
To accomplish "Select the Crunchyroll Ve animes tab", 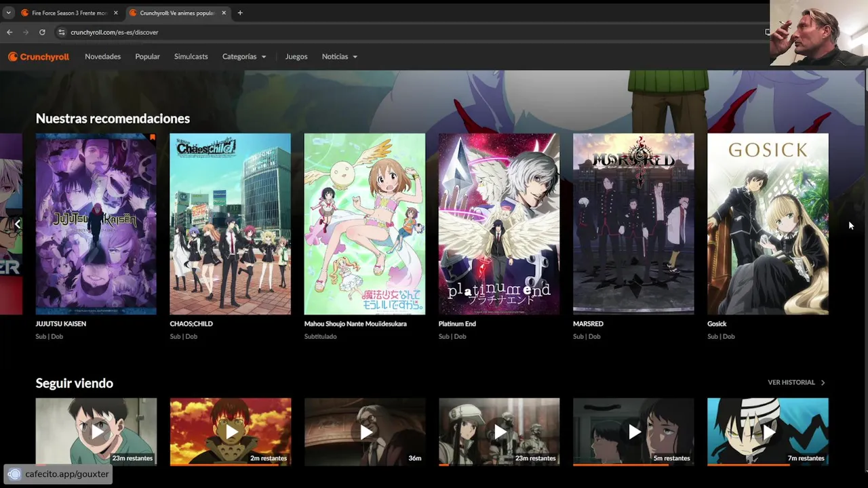I will click(178, 13).
